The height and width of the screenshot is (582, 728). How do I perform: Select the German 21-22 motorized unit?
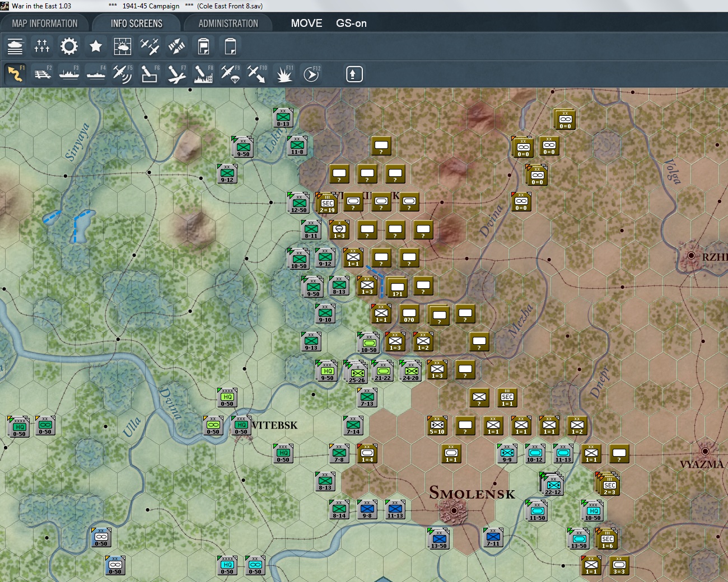click(x=383, y=370)
